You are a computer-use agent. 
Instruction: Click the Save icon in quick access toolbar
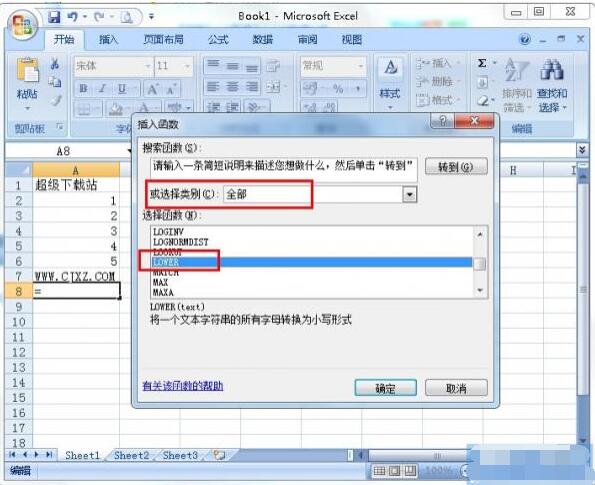(54, 17)
